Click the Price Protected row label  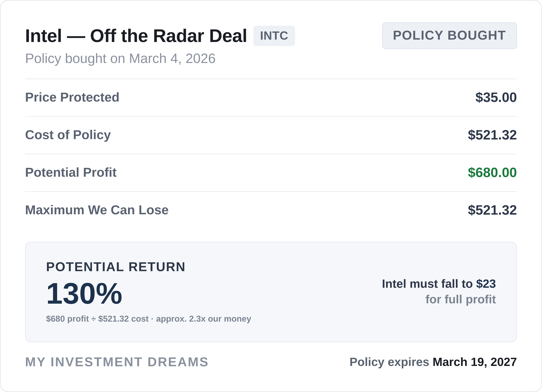tap(72, 97)
